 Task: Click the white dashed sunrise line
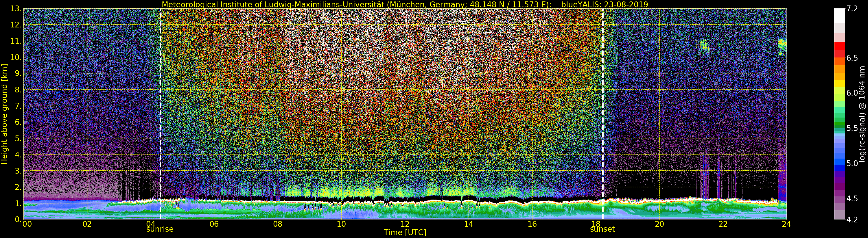click(160, 114)
